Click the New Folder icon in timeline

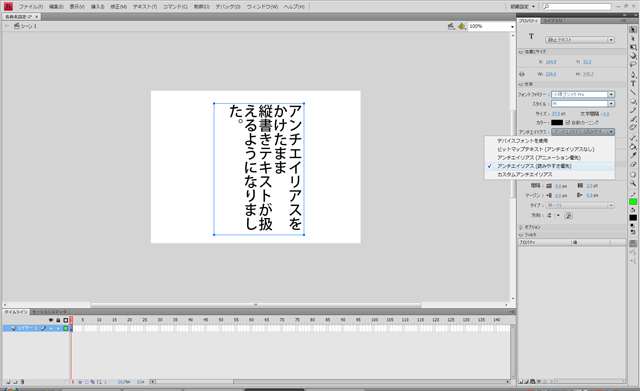pos(15,382)
